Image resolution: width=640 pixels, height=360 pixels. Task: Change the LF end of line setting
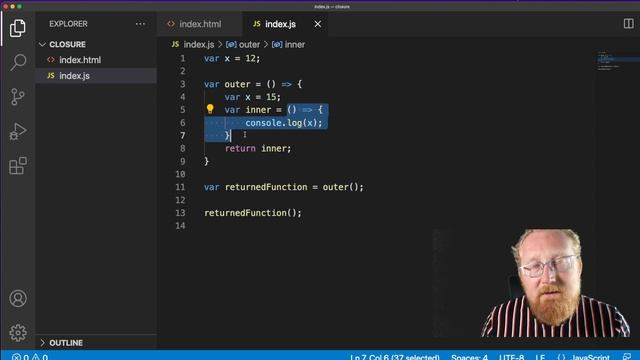click(x=540, y=357)
